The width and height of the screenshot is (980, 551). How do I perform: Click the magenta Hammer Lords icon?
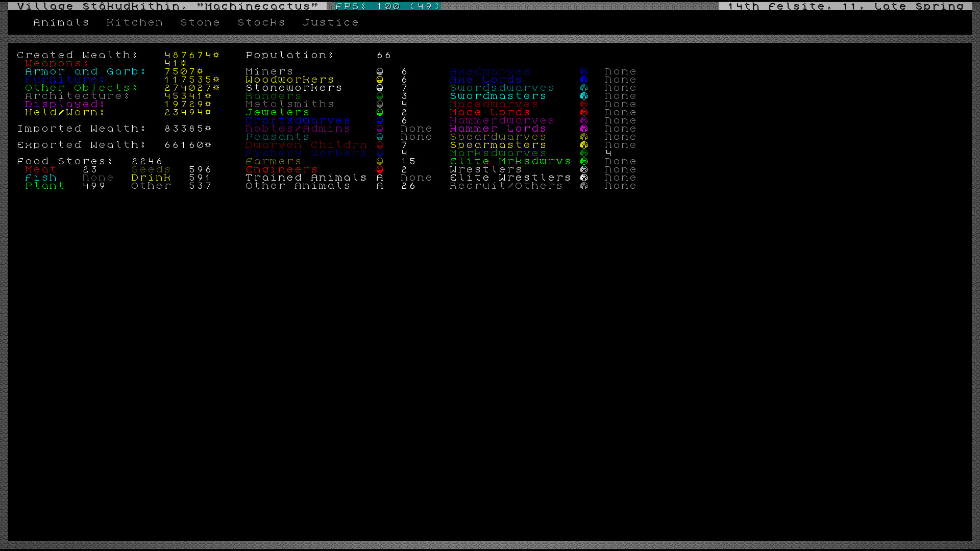(584, 129)
